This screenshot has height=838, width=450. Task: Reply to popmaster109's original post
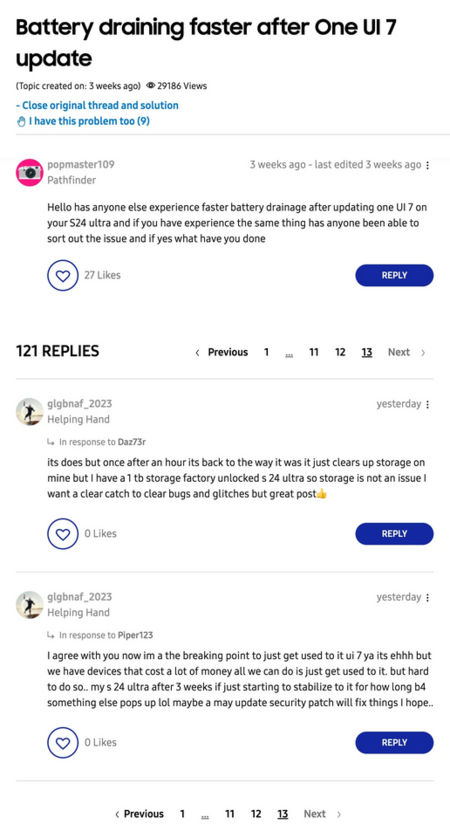tap(394, 275)
